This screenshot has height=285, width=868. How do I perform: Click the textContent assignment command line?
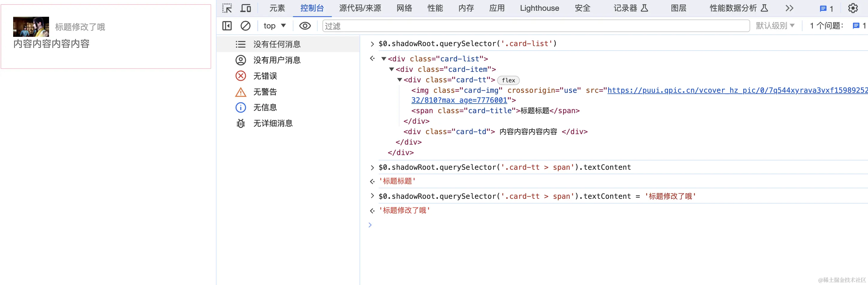[x=537, y=196]
